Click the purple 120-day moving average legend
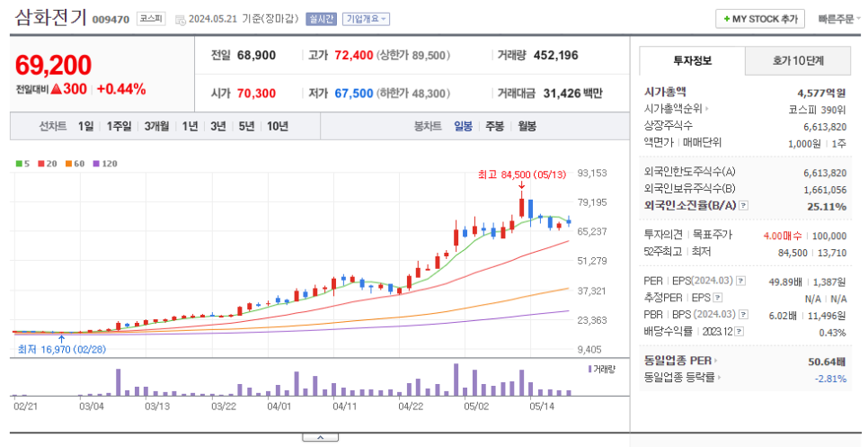868x447 pixels. click(x=104, y=164)
